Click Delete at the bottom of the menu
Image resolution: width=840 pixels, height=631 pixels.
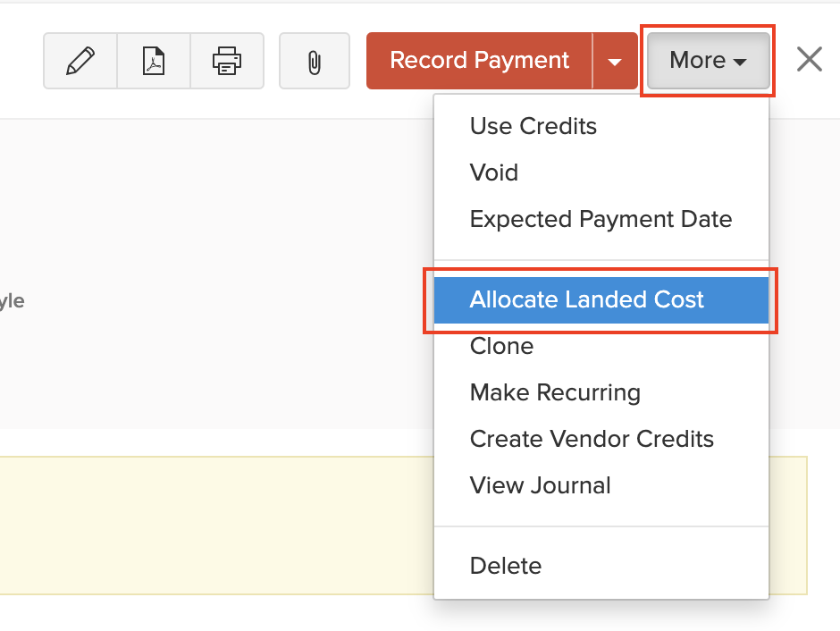point(506,566)
